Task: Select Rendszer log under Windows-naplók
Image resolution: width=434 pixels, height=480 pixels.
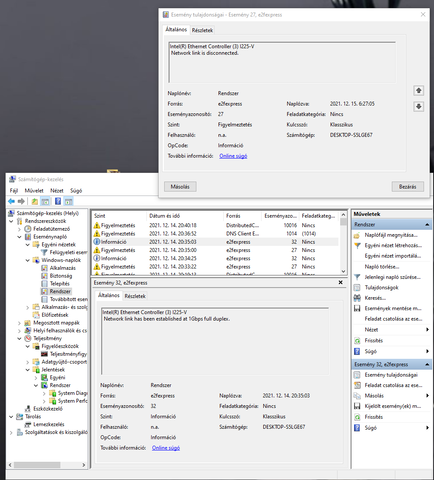Action: pyautogui.click(x=60, y=291)
